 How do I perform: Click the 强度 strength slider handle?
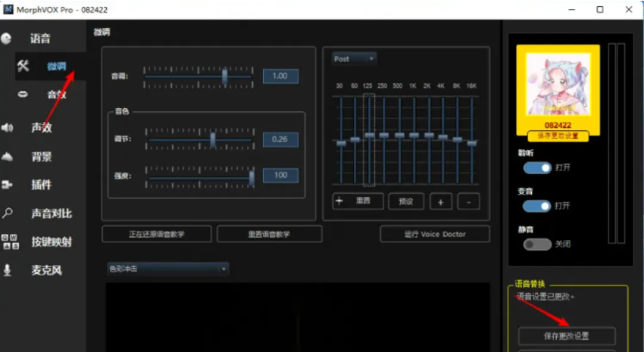tap(252, 178)
